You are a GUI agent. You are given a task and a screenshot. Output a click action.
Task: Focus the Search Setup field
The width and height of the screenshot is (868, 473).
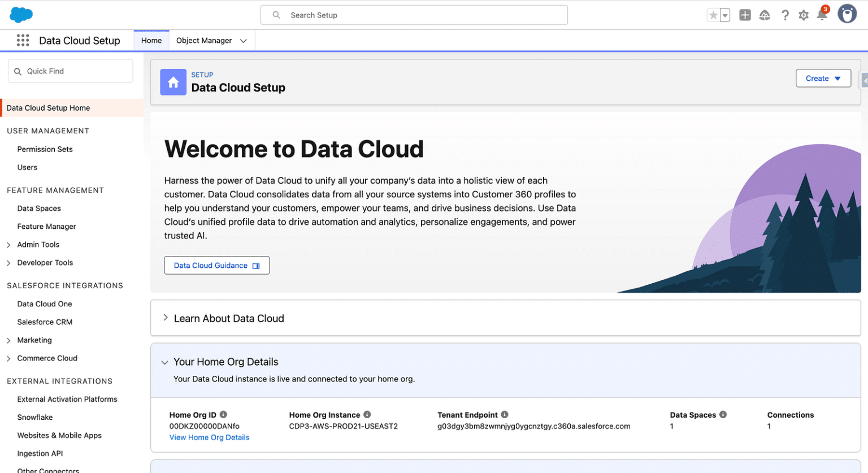[x=414, y=15]
